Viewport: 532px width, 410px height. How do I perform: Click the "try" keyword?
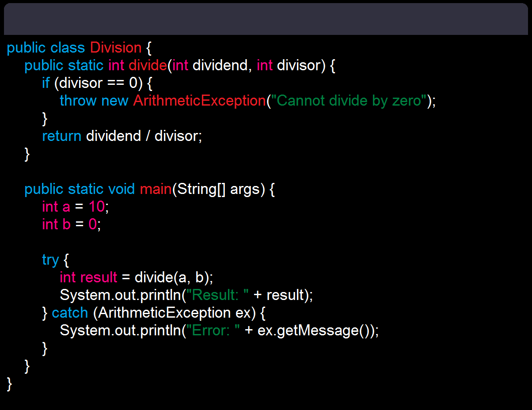[x=50, y=260]
